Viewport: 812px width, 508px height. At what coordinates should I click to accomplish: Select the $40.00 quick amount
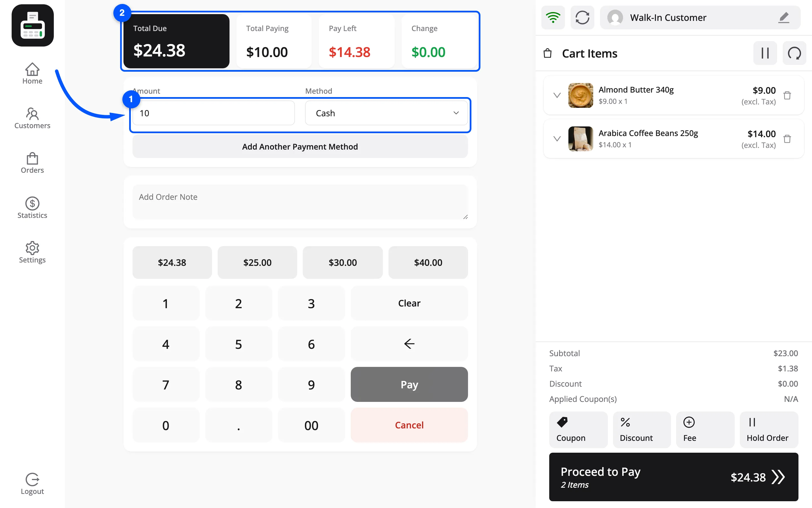[428, 262]
